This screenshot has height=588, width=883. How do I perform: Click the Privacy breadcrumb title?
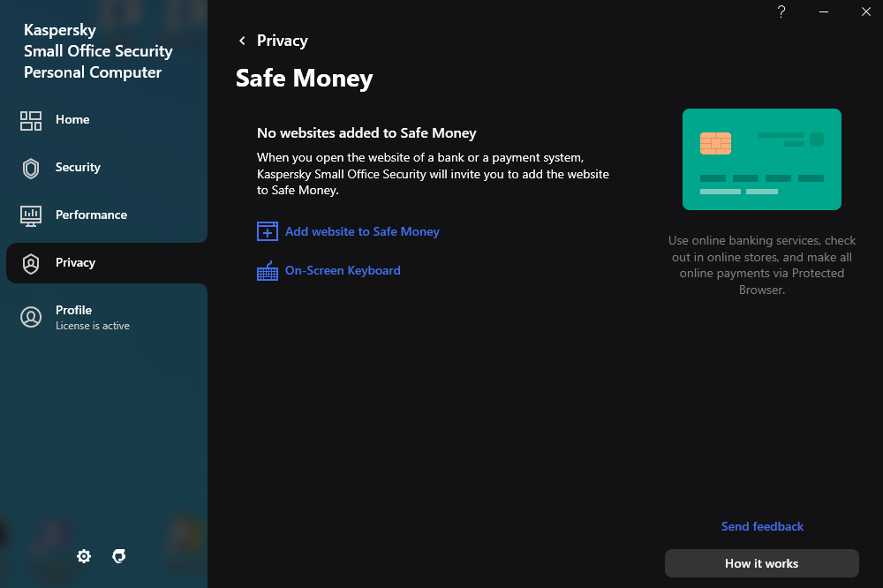(x=283, y=41)
